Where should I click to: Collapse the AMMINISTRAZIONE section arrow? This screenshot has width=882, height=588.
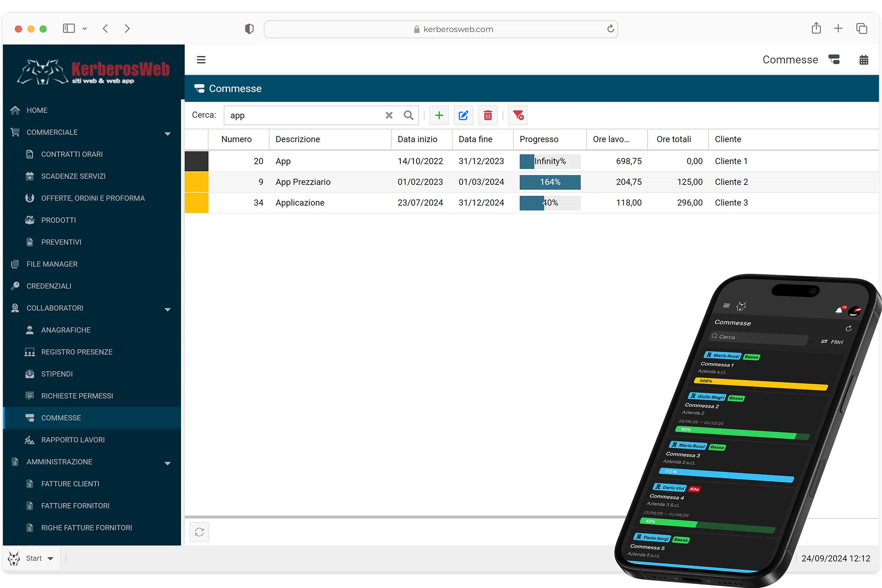click(168, 463)
